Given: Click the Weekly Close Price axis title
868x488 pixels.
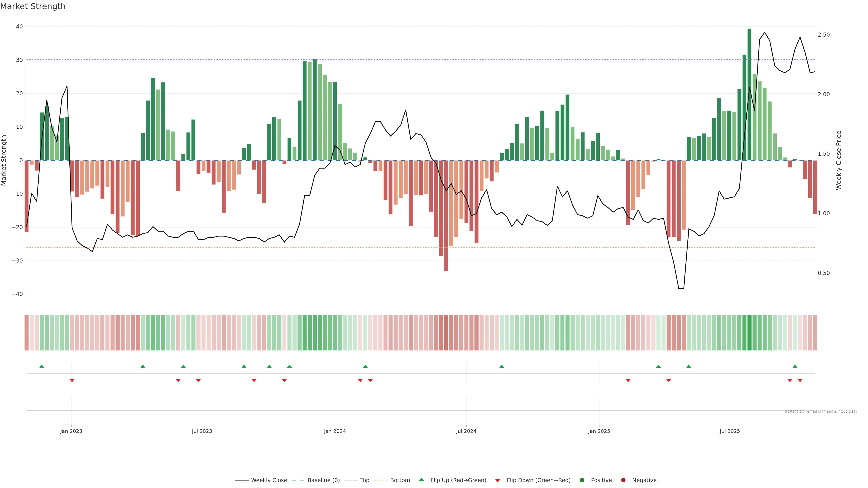Looking at the screenshot, I should pos(839,160).
